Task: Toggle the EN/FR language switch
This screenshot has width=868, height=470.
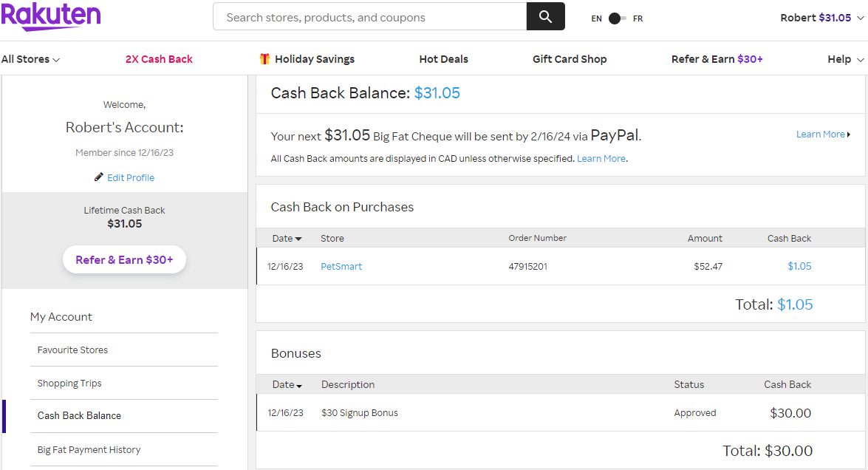Action: click(617, 18)
